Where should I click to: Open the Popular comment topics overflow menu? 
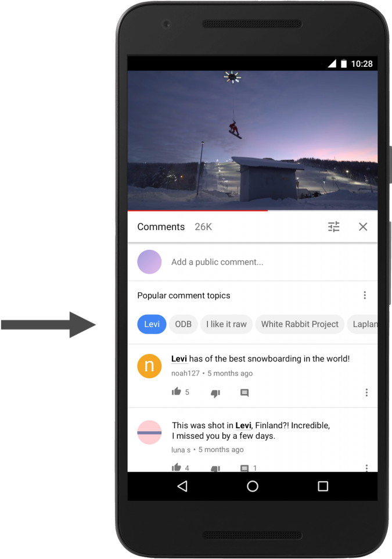point(365,295)
